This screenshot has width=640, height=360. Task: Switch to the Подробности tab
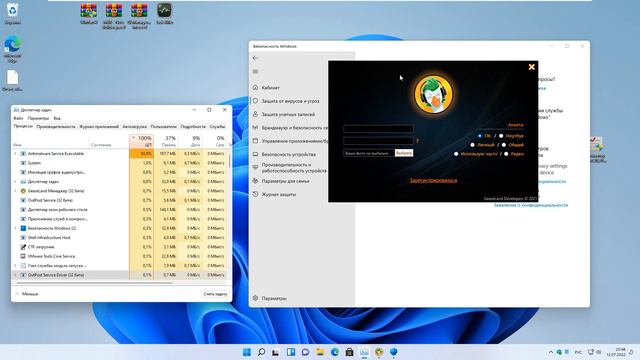(193, 127)
